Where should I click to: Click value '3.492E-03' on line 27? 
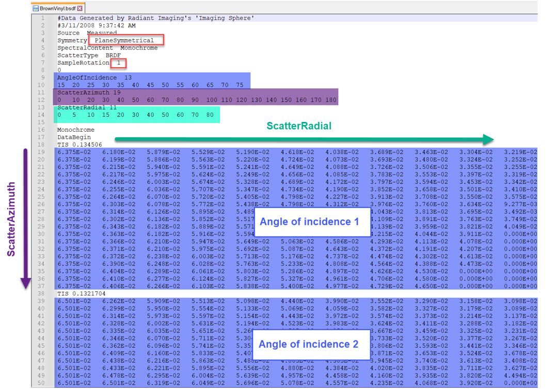(x=520, y=211)
